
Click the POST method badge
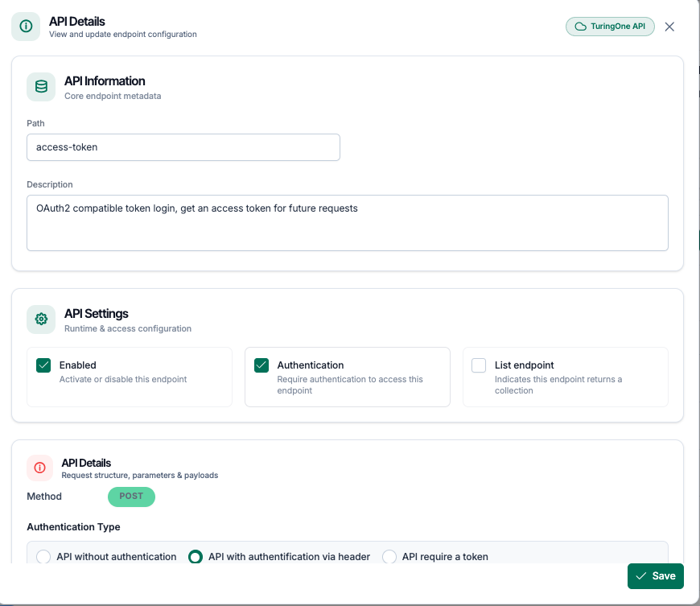tap(131, 497)
